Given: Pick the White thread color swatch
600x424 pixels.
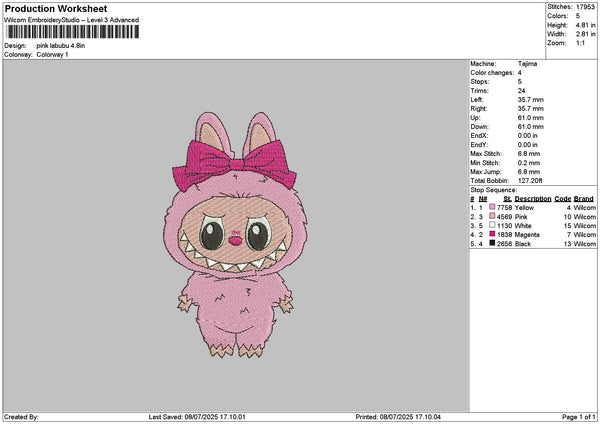Looking at the screenshot, I should pos(493,225).
